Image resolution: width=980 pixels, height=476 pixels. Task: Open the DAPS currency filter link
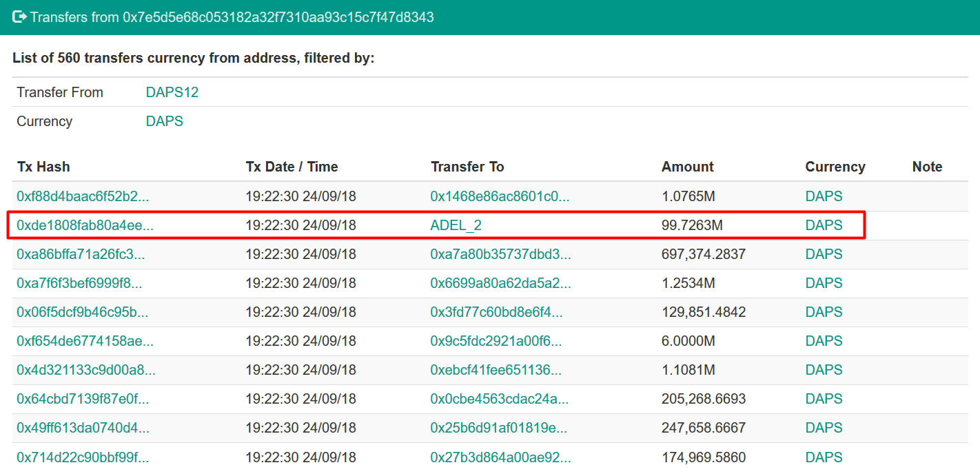click(165, 121)
